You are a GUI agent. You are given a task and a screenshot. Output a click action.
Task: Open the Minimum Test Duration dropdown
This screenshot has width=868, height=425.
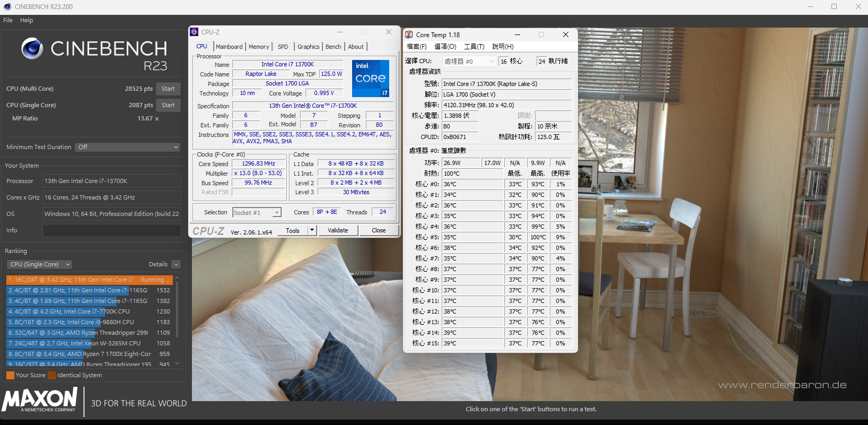point(128,147)
